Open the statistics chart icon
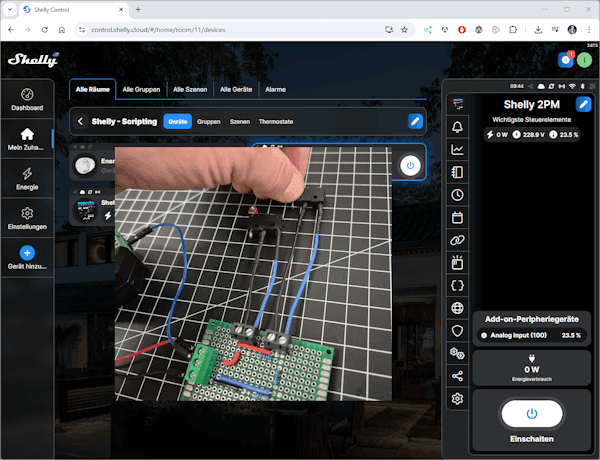The height and width of the screenshot is (460, 600). click(x=458, y=150)
